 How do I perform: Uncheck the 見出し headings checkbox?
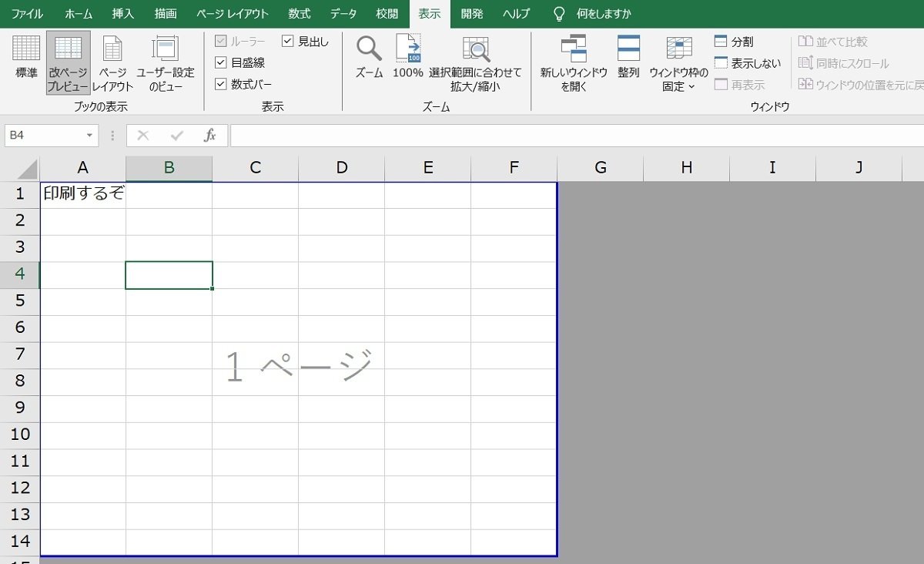coord(289,42)
